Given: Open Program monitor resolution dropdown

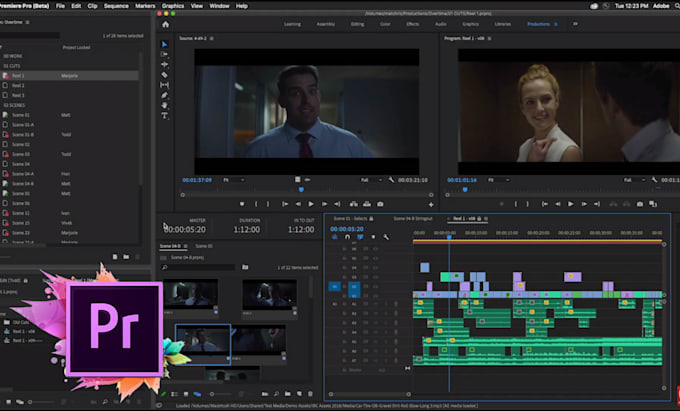Looking at the screenshot, I should (x=633, y=180).
